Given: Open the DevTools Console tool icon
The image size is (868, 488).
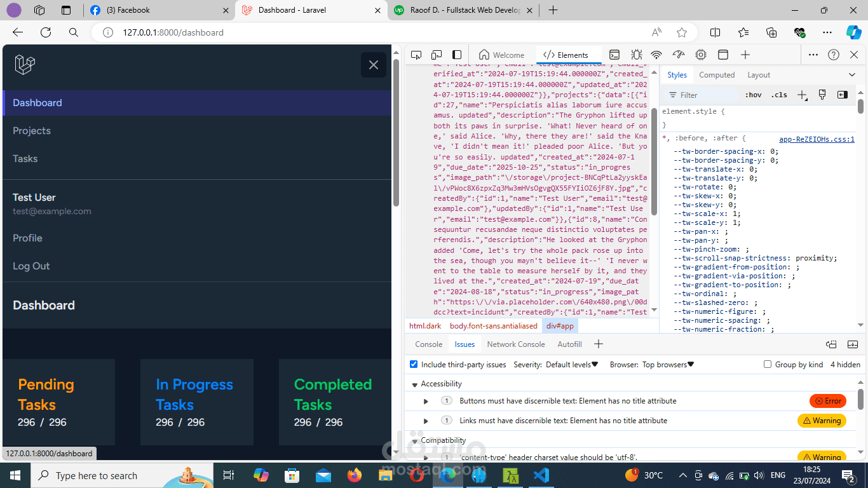Looking at the screenshot, I should point(614,55).
